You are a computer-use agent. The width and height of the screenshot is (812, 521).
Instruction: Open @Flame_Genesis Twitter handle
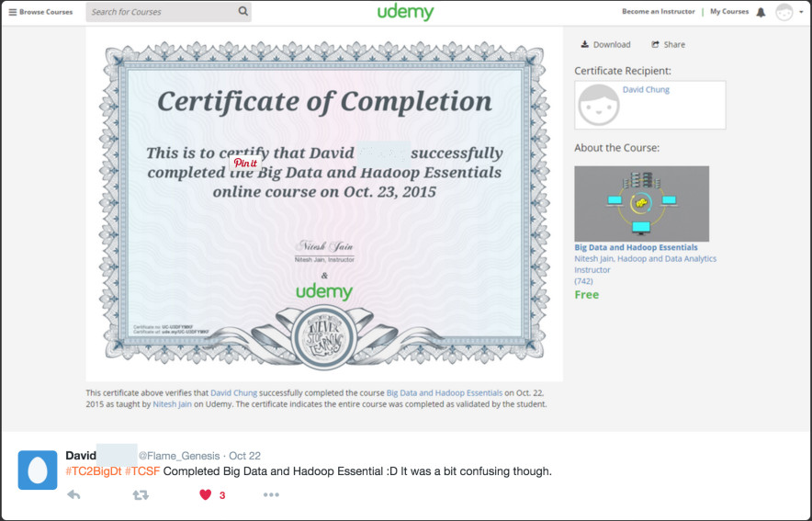tap(179, 456)
